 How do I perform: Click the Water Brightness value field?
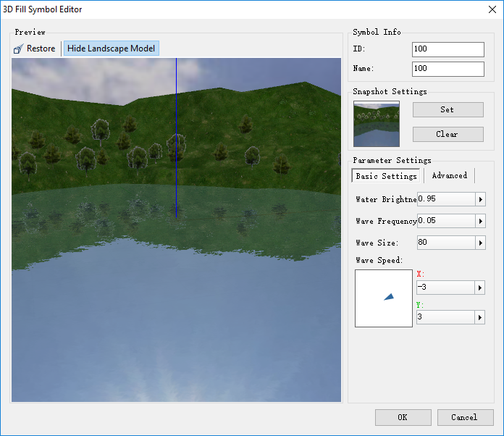point(445,199)
